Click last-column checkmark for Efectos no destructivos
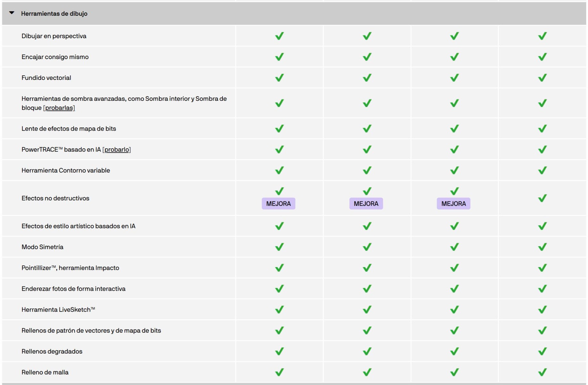The image size is (588, 385). [x=542, y=198]
